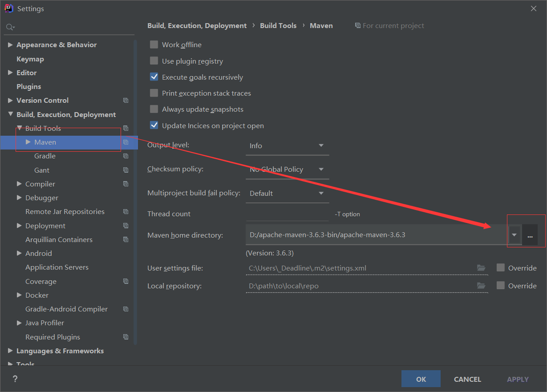
Task: Expand the Appearance & Behavior section
Action: [x=10, y=44]
